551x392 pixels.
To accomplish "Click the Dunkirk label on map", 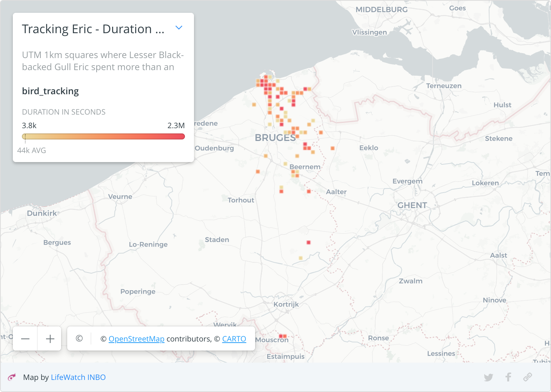I will [x=42, y=213].
